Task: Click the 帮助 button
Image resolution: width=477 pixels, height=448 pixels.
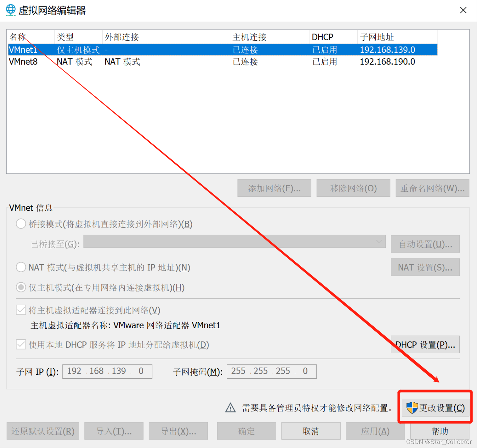Action: point(440,431)
